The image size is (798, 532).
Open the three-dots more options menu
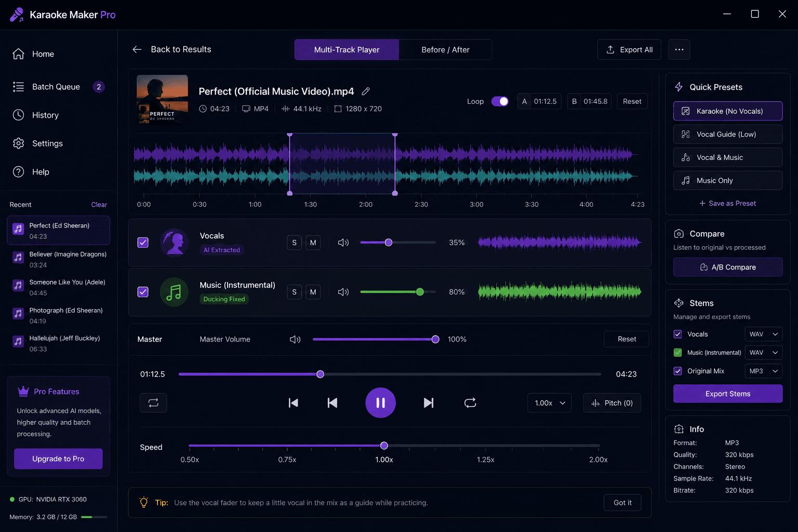click(679, 49)
